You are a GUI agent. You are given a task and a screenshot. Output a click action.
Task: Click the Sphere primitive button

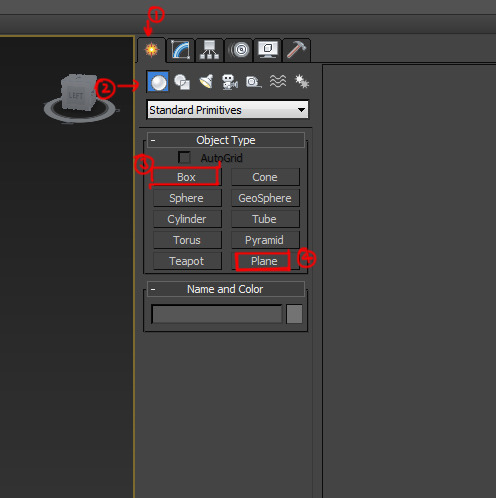coord(187,198)
